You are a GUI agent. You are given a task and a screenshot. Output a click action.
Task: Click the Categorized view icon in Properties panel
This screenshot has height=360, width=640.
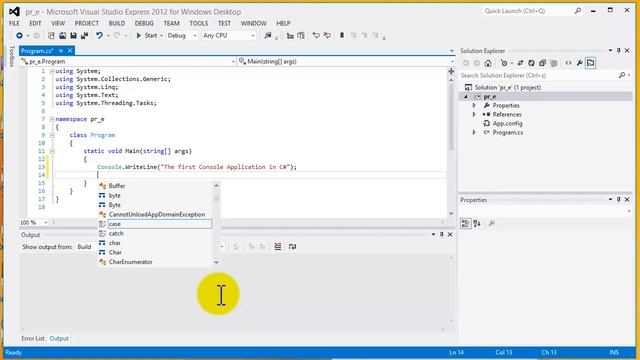pyautogui.click(x=465, y=223)
